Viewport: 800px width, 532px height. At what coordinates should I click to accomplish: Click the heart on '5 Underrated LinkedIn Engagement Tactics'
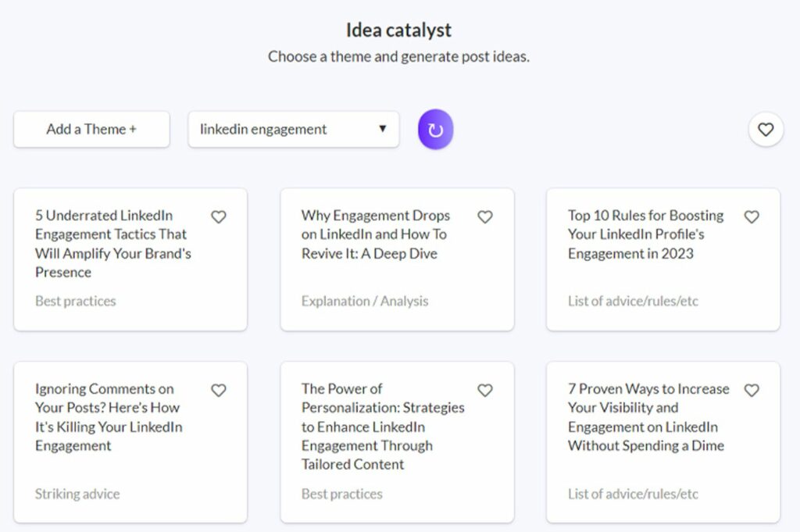tap(219, 217)
